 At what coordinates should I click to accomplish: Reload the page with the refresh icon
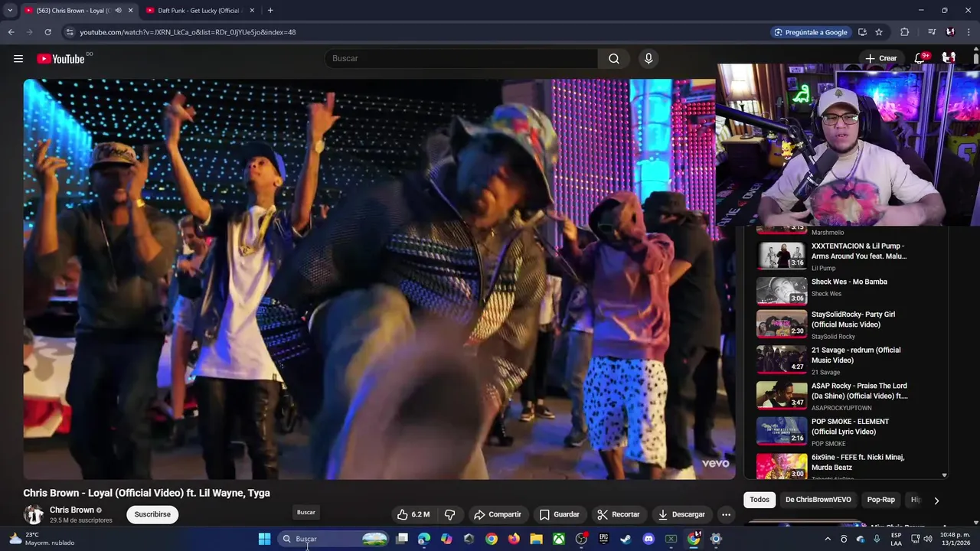(47, 32)
